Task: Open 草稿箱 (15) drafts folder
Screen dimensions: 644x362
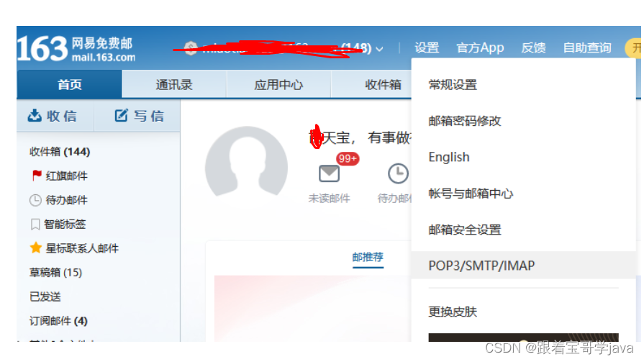Action: coord(55,273)
